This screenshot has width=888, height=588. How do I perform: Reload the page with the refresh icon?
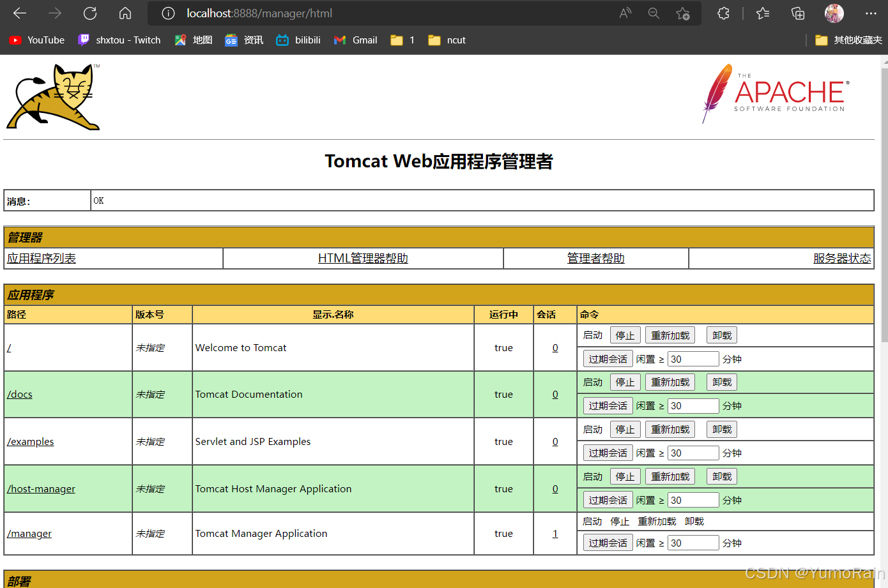(90, 13)
